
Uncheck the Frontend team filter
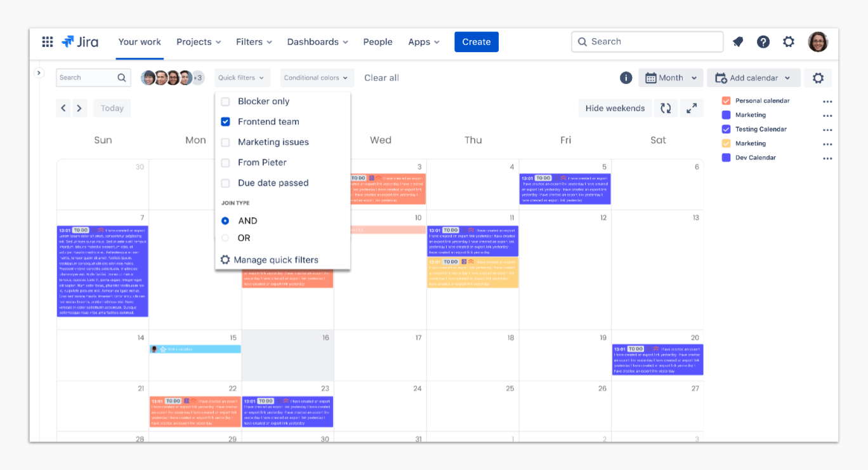coord(225,122)
